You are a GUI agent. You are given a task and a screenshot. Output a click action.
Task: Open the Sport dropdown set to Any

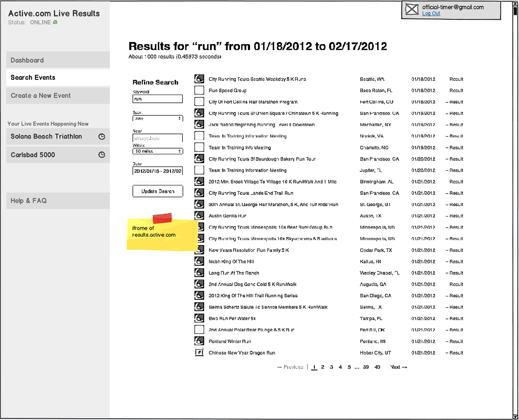[158, 118]
